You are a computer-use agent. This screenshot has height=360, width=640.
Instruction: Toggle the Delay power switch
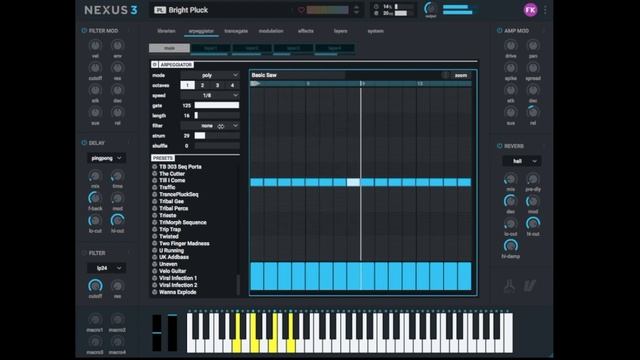point(84,143)
